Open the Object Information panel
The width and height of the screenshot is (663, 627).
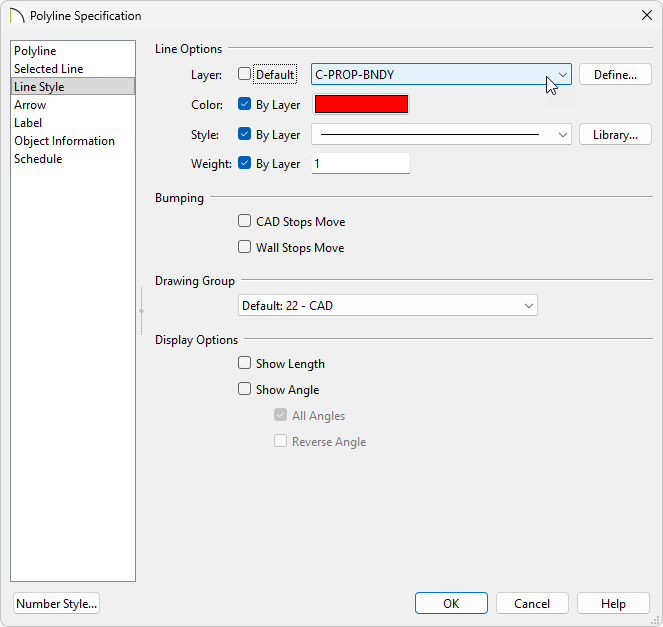coord(64,141)
